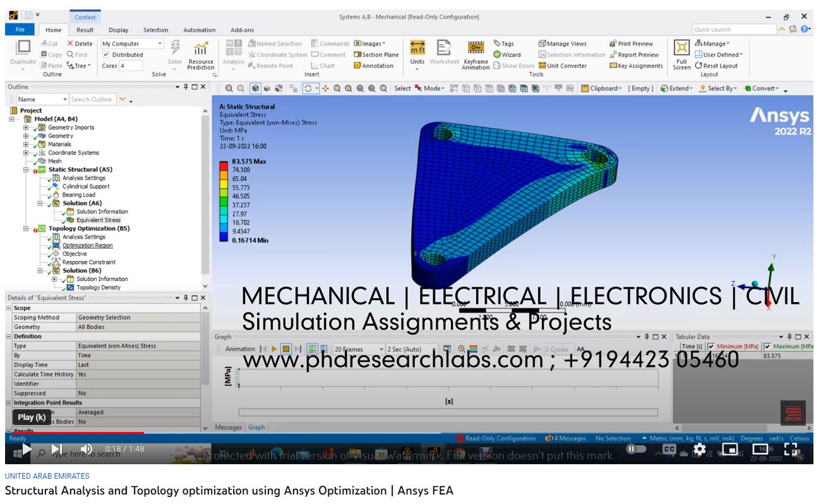
Task: Click the Duplicate icon in the Outline group
Action: click(x=23, y=47)
